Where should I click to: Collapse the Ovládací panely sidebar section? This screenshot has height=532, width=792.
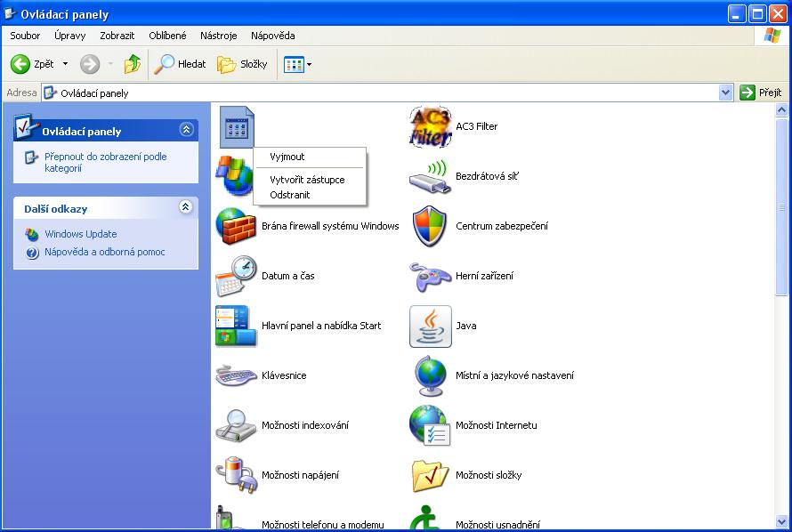pyautogui.click(x=186, y=130)
